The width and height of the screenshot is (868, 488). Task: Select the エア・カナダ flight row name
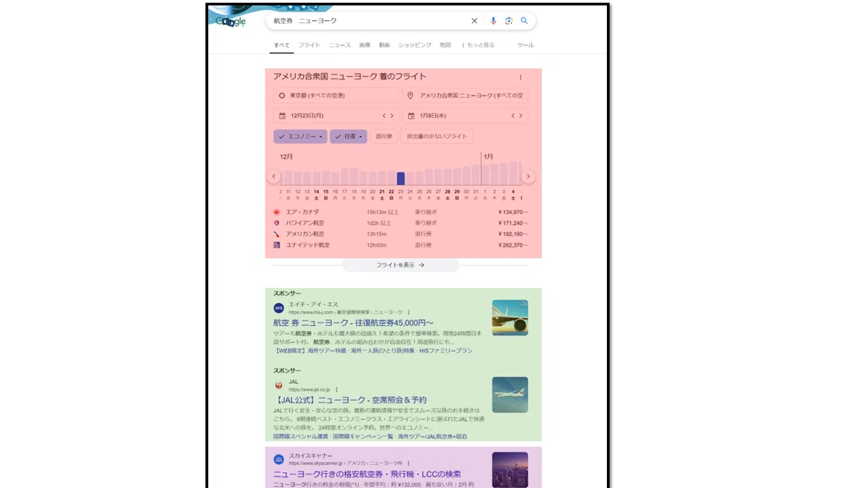[302, 212]
